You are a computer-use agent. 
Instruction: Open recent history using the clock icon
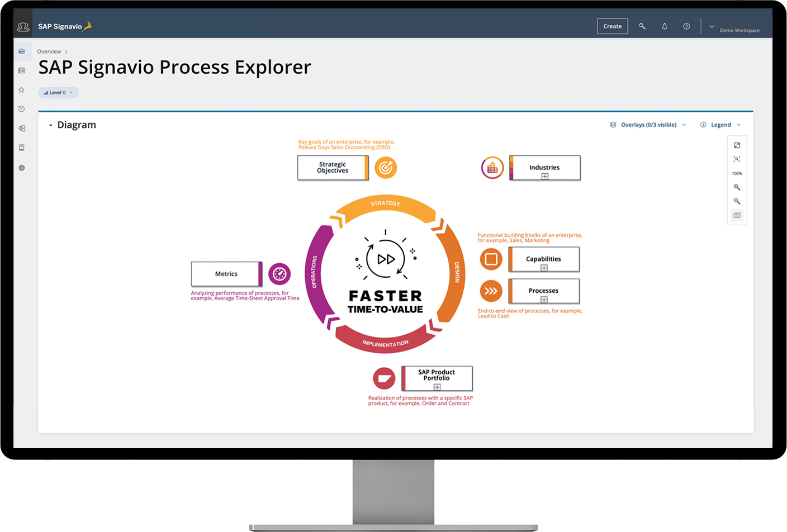(x=21, y=108)
